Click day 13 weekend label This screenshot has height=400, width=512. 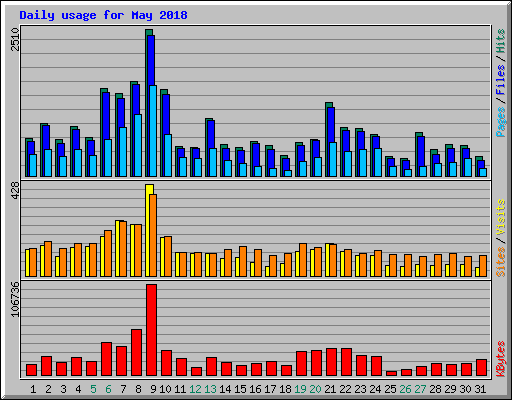[210, 389]
